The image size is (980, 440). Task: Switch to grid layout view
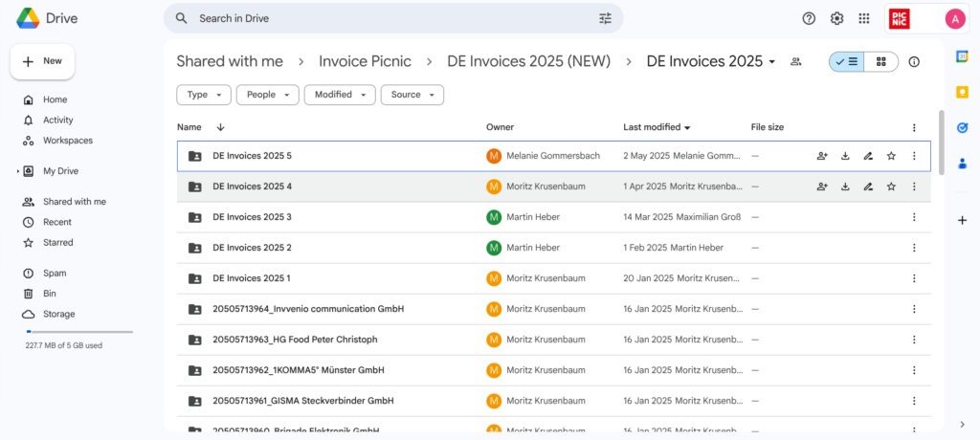point(881,61)
